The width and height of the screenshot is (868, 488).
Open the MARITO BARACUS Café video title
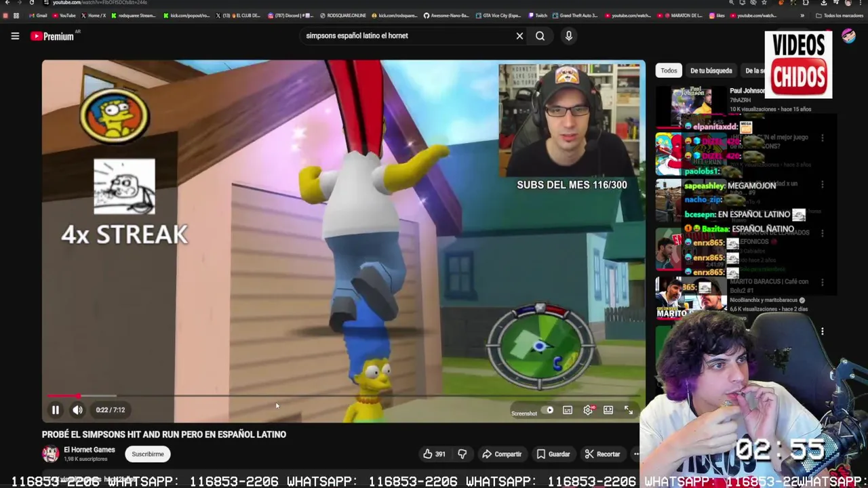pos(769,286)
